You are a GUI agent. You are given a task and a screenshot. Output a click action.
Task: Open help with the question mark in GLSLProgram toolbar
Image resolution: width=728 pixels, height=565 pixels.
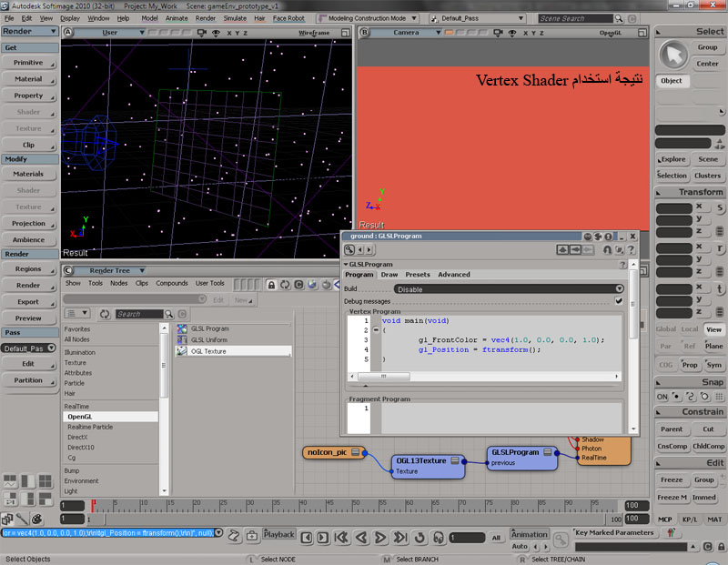631,250
